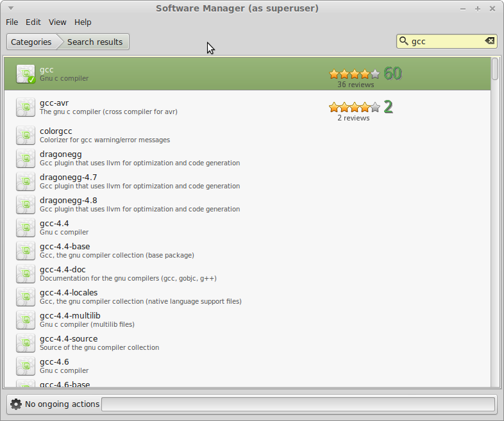
Task: Click the gcc-4.4-doc package icon
Action: 26,274
